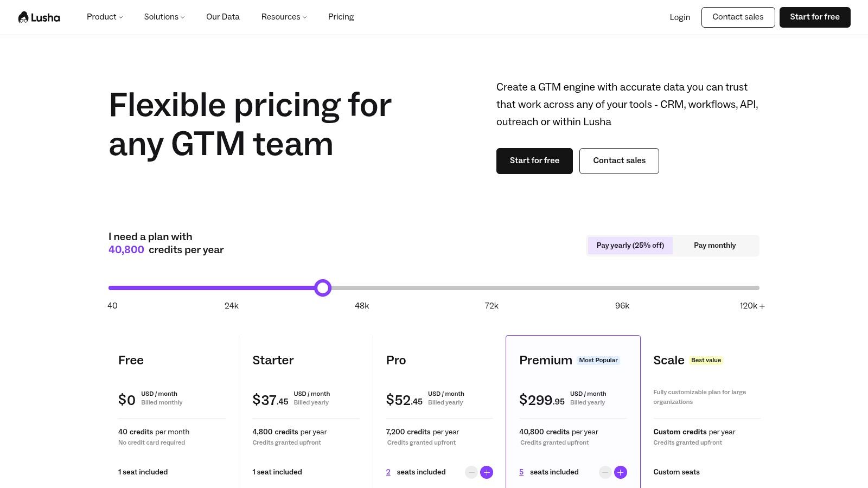The height and width of the screenshot is (488, 868).
Task: Click the Best value badge
Action: tap(706, 361)
